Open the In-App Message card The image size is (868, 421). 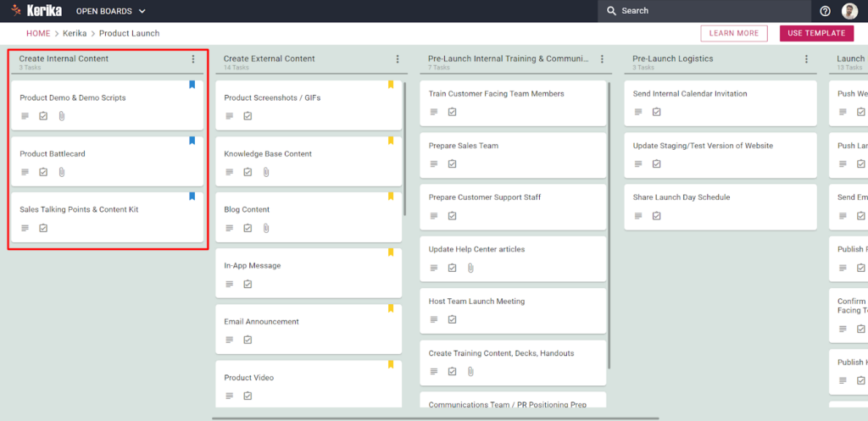coord(309,273)
